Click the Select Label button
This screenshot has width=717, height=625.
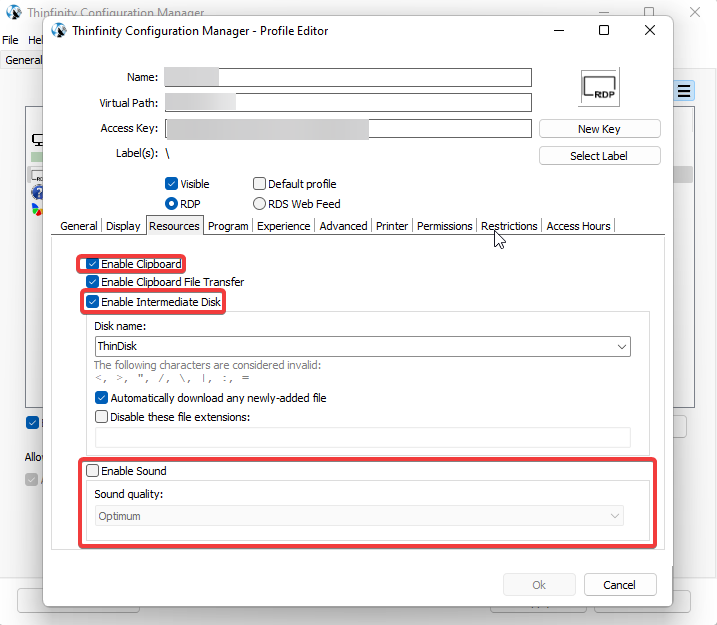pos(599,156)
